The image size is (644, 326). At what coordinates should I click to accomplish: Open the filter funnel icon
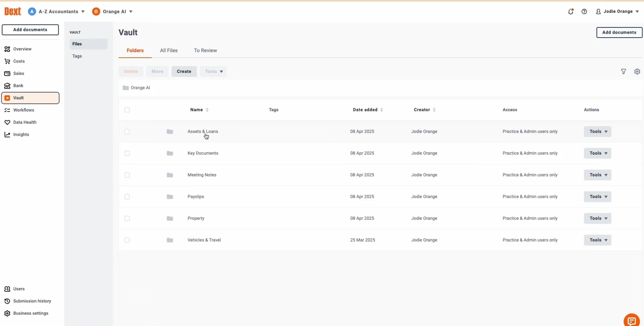pyautogui.click(x=623, y=71)
